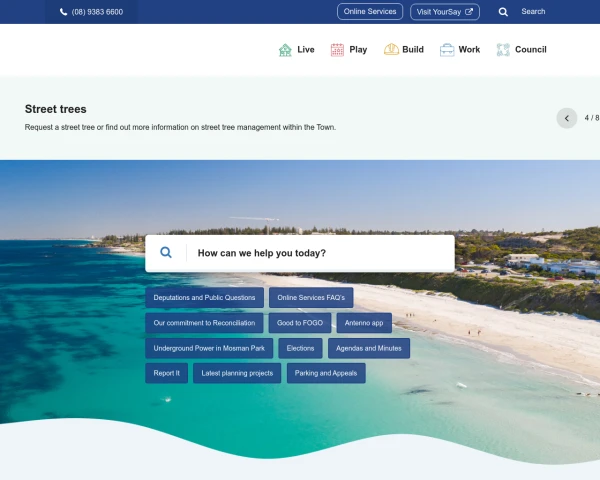Click the calendar icon for Play
This screenshot has height=480, width=600.
click(337, 50)
